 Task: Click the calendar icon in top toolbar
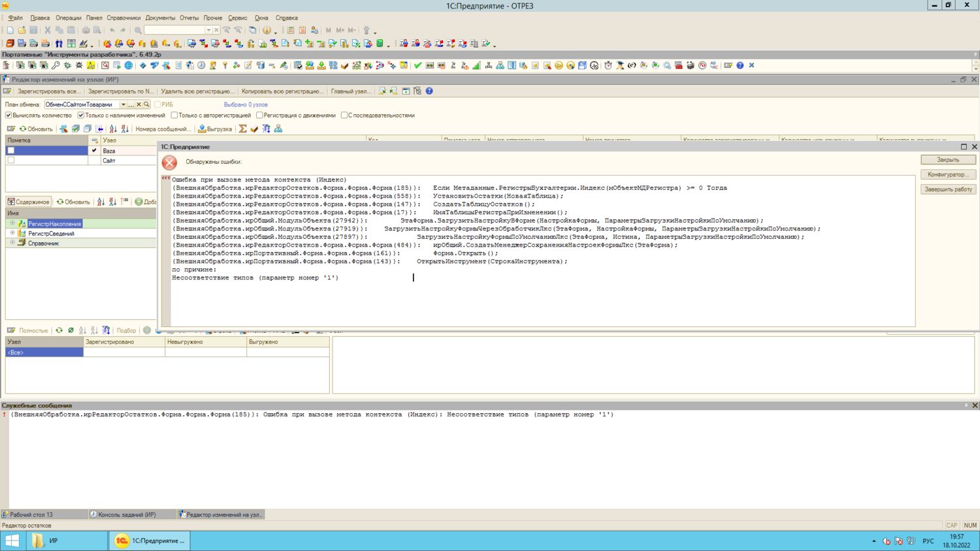302,30
